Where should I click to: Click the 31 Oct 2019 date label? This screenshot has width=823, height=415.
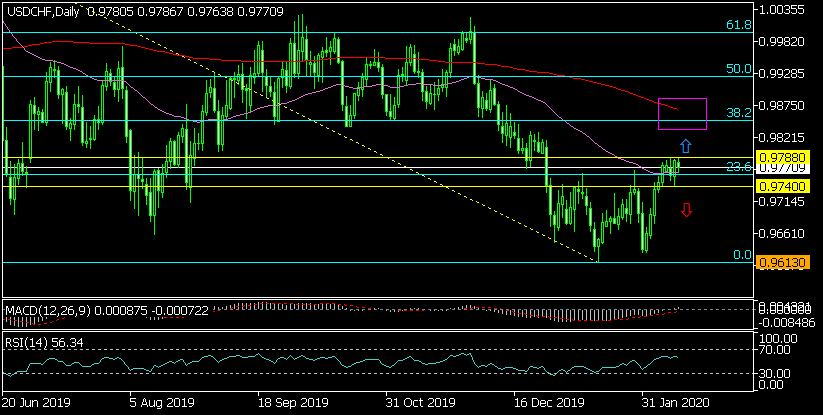click(x=420, y=403)
